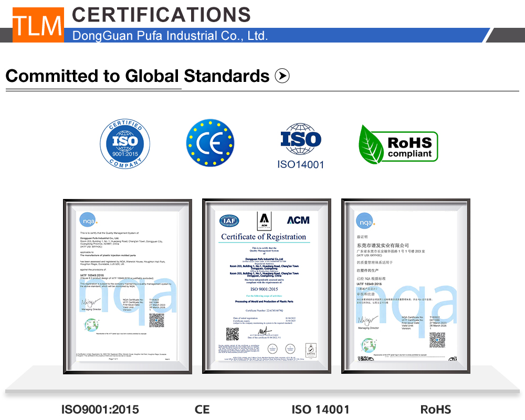Click the arrow circle beside Committed to Global Standards

click(x=282, y=76)
